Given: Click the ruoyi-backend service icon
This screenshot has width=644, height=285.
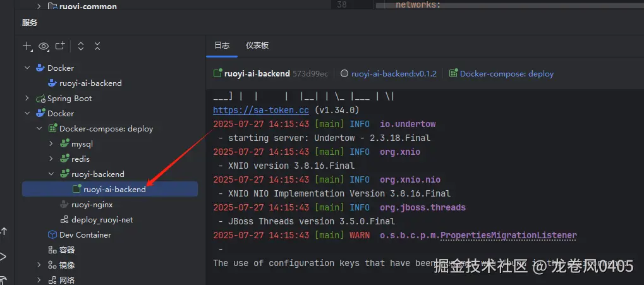Looking at the screenshot, I should coord(64,174).
